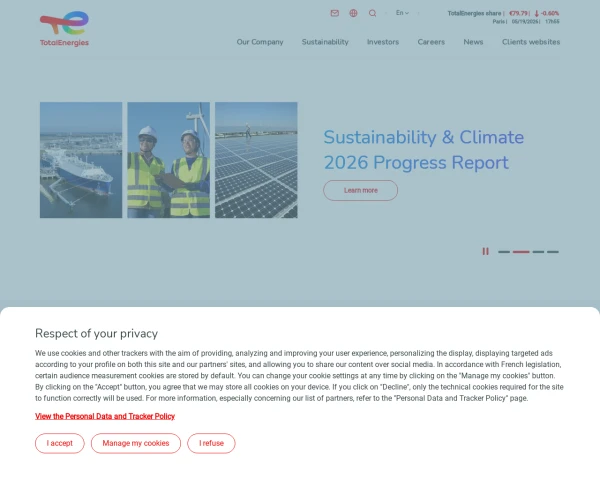Go to the fourth carousel slide indicator
Viewport: 600px width, 480px height.
553,252
